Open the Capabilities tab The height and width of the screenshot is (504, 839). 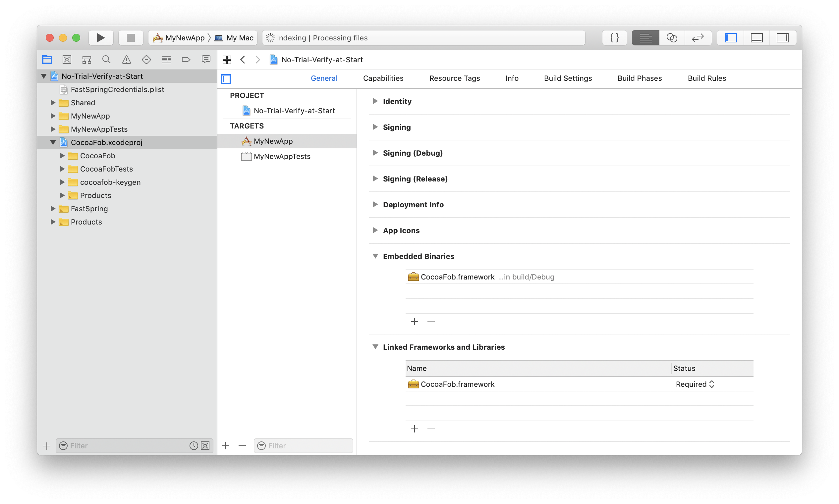point(383,78)
